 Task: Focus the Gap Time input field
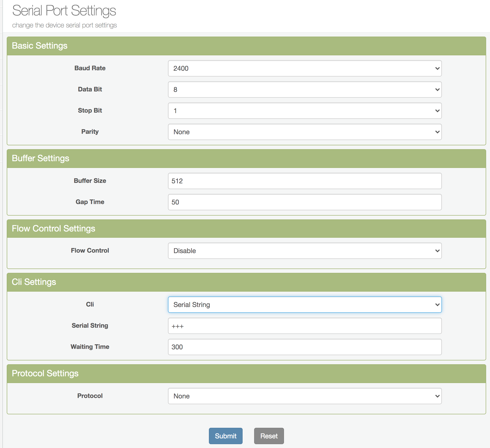pyautogui.click(x=304, y=202)
